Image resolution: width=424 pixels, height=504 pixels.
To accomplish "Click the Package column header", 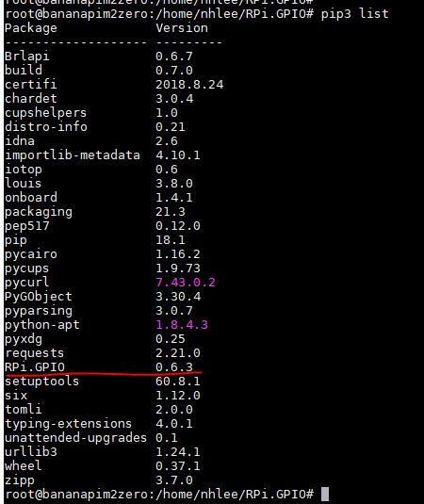I will [31, 28].
